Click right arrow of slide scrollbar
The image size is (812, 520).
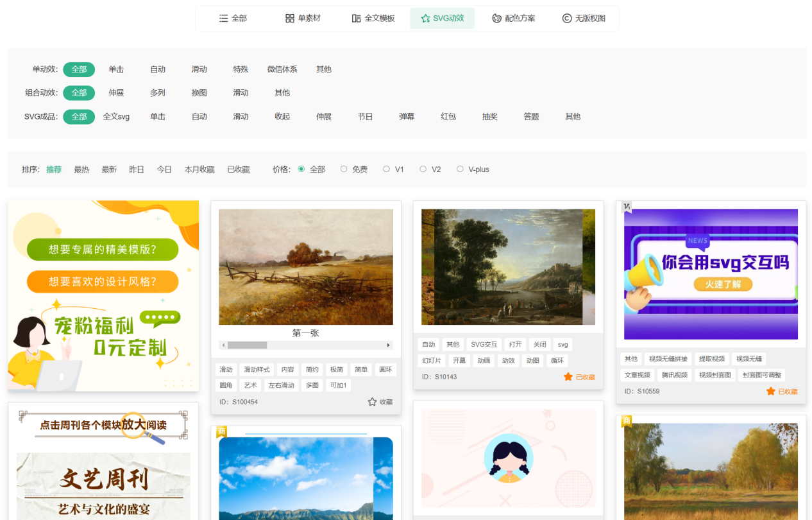coord(388,345)
